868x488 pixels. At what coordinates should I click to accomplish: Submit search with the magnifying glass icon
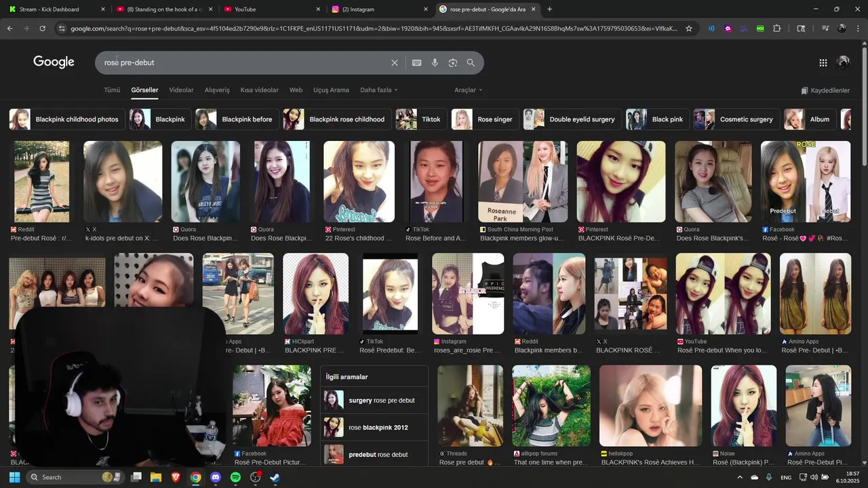point(471,62)
